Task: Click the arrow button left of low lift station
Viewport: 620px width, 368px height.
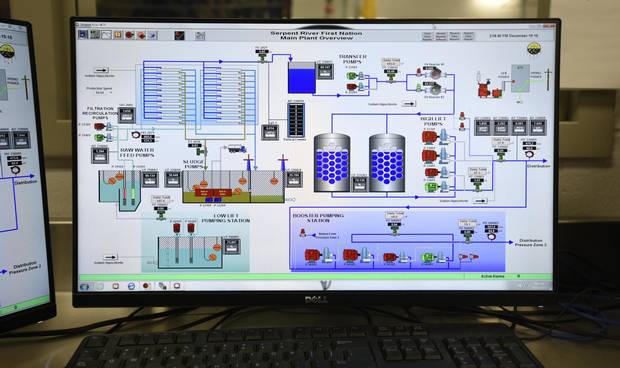Action: (110, 257)
